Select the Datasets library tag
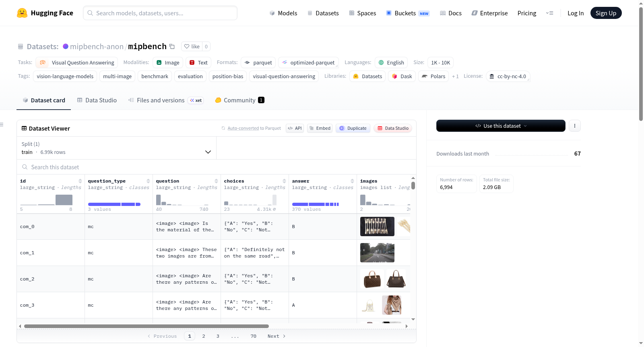 [367, 76]
